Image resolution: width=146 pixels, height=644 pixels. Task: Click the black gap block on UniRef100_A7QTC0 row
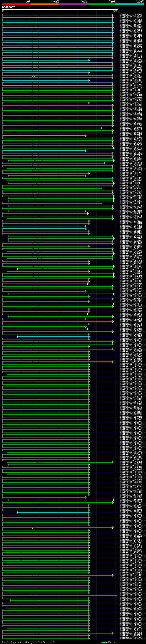[x=32, y=93]
